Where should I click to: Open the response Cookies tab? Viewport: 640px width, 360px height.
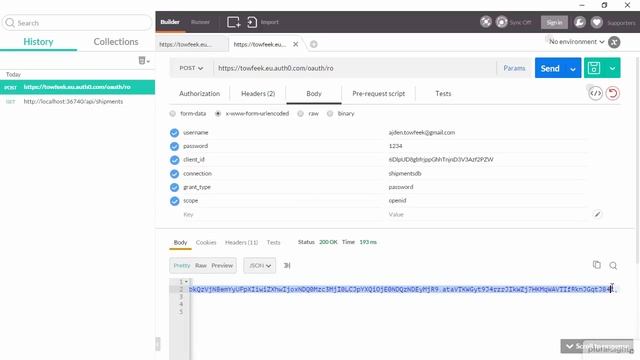pos(206,242)
